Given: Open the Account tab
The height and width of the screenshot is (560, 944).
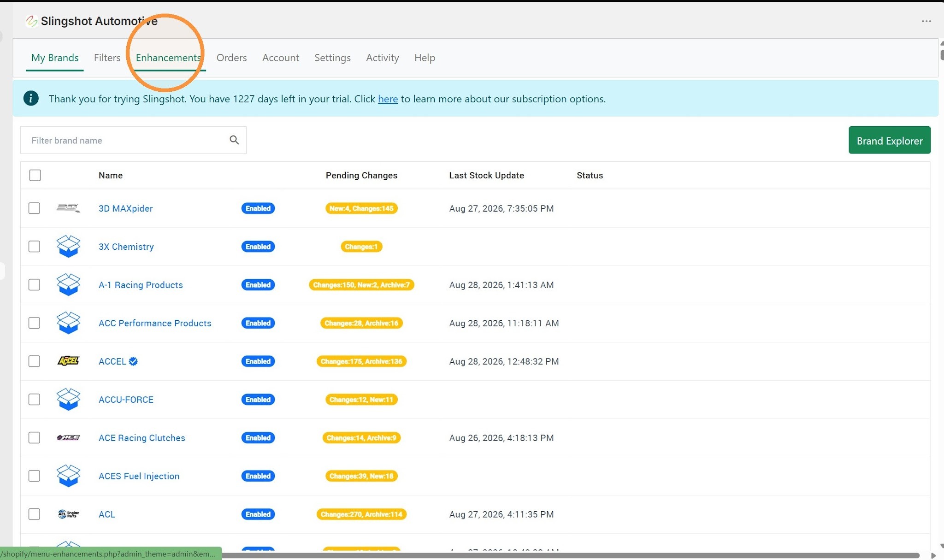Looking at the screenshot, I should click(x=281, y=58).
